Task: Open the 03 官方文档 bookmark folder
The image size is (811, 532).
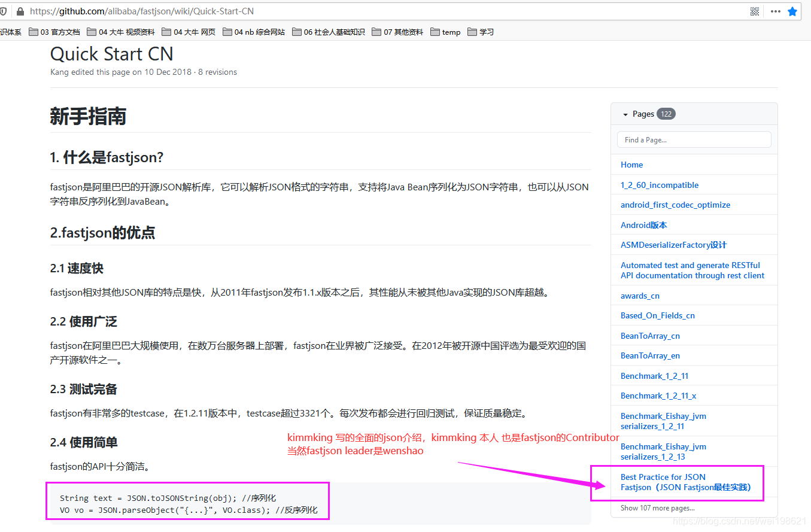Action: click(54, 32)
